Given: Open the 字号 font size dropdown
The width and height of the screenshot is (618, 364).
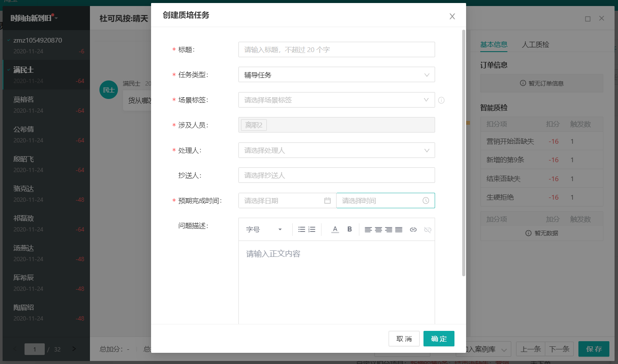Looking at the screenshot, I should [x=264, y=229].
